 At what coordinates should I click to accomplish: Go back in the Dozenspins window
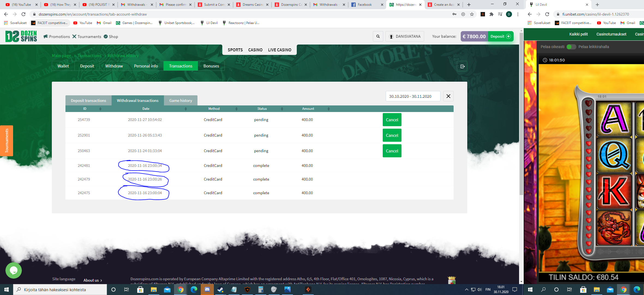6,14
